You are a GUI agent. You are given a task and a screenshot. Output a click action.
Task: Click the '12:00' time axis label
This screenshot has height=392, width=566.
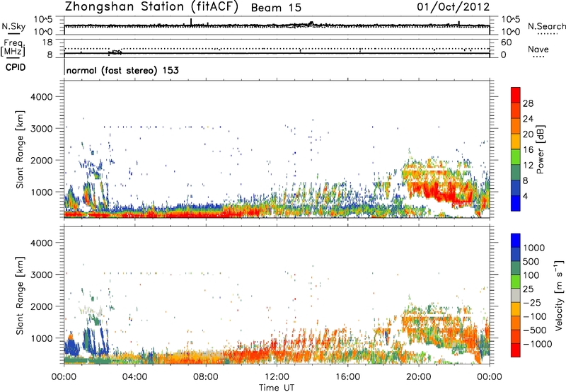click(277, 377)
